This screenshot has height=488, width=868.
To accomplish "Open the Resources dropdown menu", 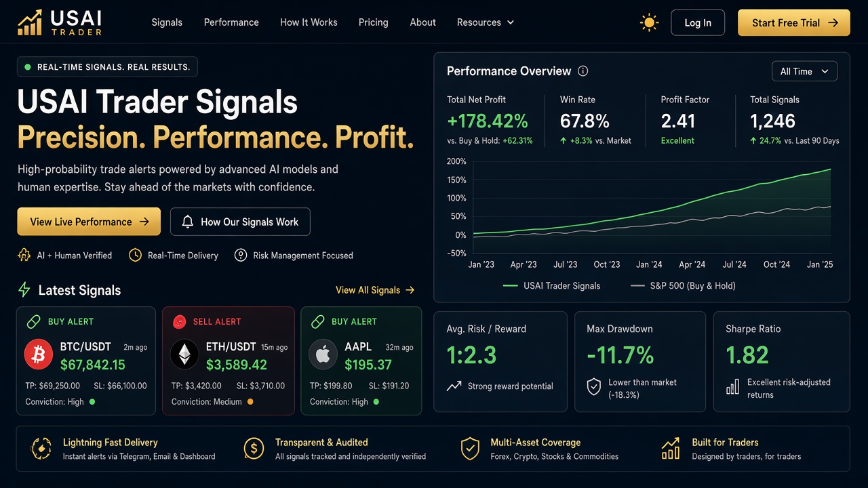I will click(486, 22).
